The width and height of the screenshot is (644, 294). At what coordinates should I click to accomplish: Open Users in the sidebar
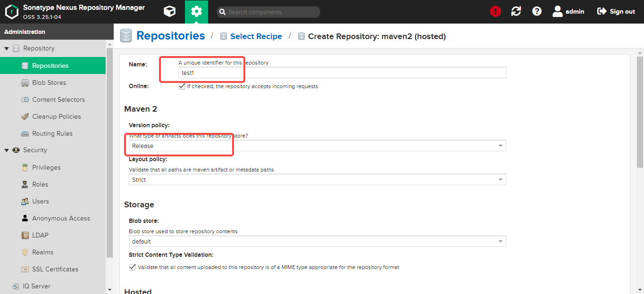(53, 201)
